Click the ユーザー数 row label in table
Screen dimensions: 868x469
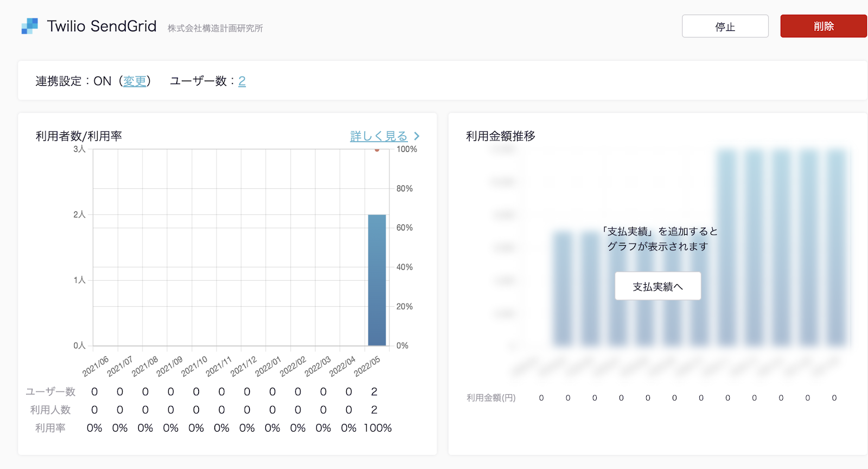(x=50, y=391)
